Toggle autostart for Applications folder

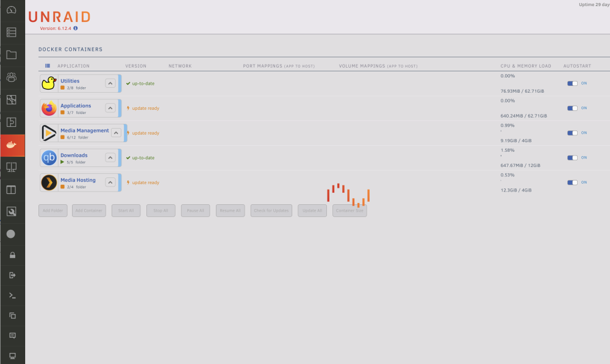[572, 108]
